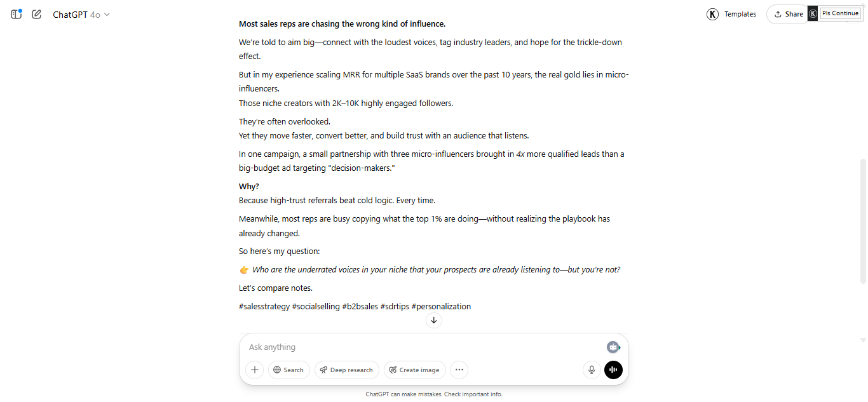Click the #salesstrategy hashtag text

point(264,307)
